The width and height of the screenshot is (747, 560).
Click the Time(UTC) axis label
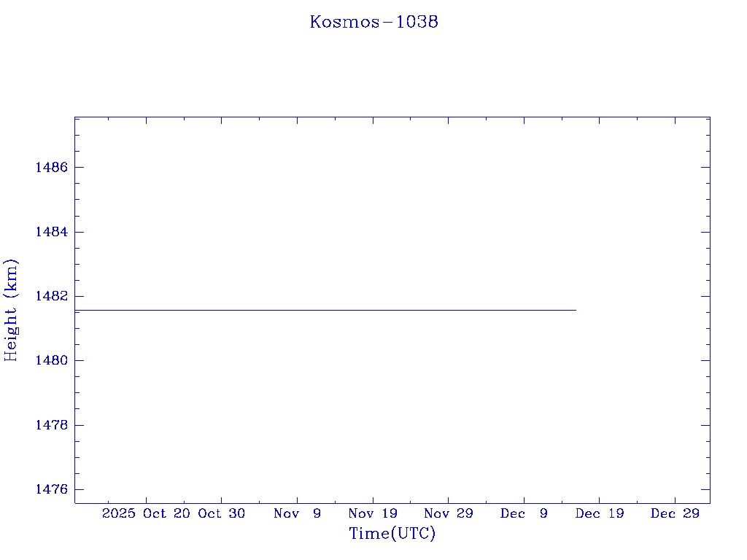(392, 534)
